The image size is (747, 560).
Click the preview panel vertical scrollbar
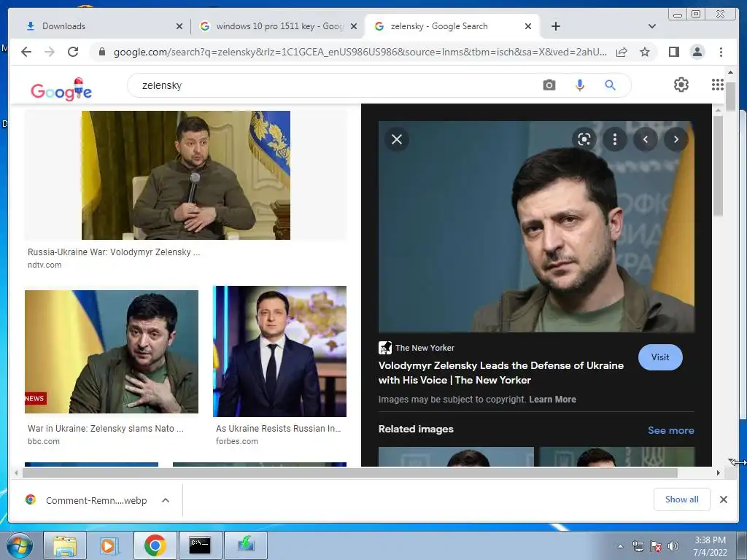pos(718,165)
